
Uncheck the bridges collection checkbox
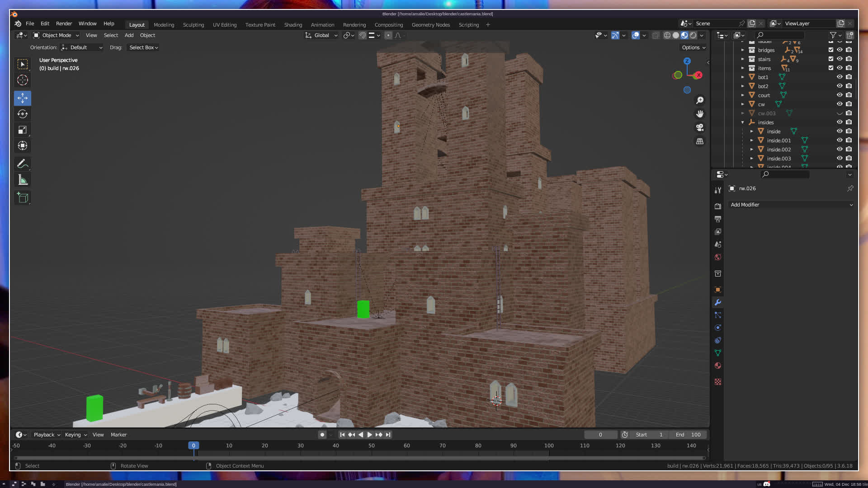click(x=830, y=50)
